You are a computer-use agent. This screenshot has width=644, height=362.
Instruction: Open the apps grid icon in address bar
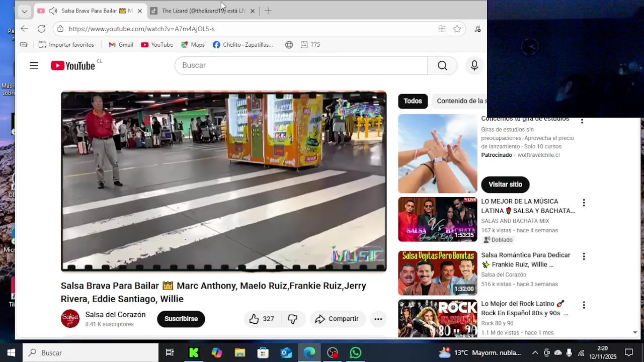tap(442, 29)
